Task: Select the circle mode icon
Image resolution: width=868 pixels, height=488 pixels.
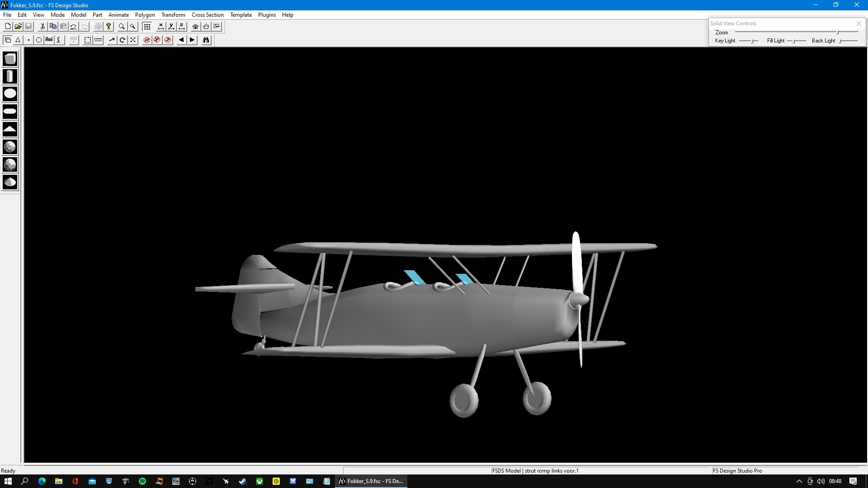Action: tap(39, 40)
